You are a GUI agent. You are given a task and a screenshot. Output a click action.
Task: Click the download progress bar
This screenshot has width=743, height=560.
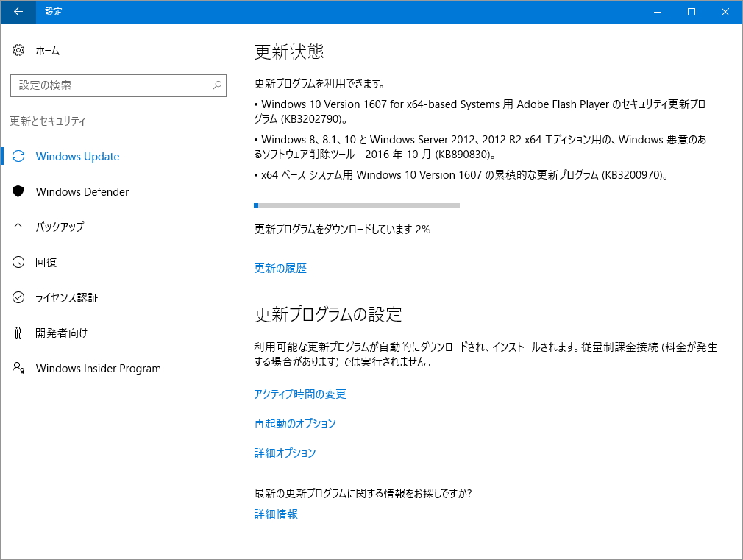(x=356, y=205)
